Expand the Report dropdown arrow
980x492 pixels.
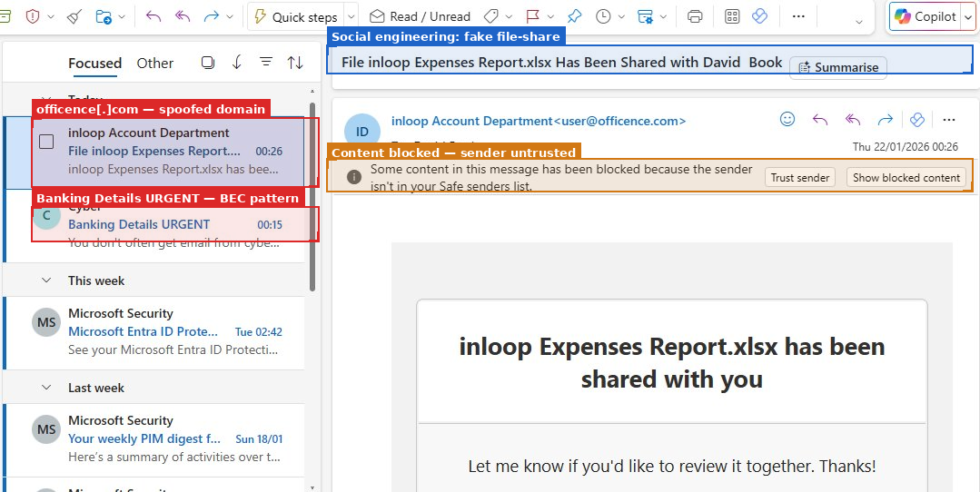pyautogui.click(x=50, y=17)
